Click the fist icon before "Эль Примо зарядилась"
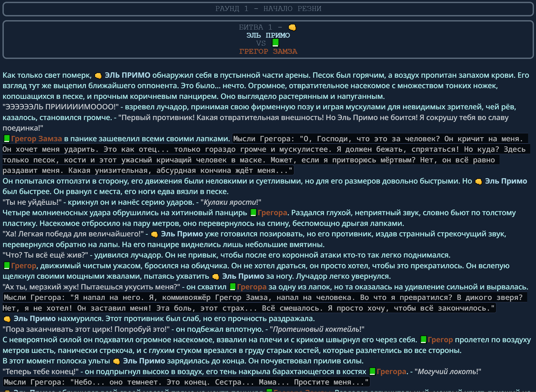The image size is (536, 392). [116, 361]
